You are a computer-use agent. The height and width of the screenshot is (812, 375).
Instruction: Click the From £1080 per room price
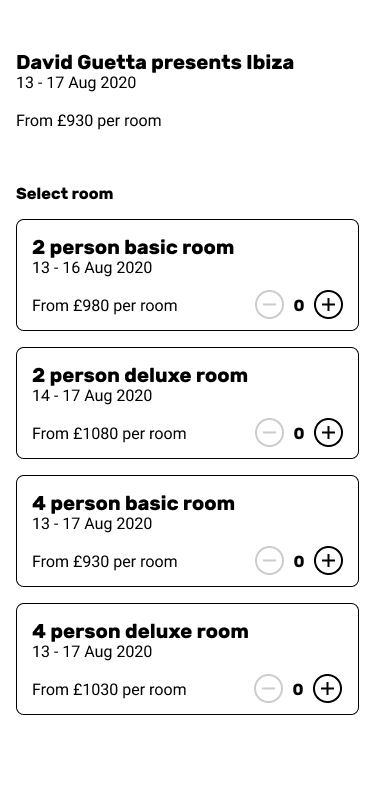pyautogui.click(x=109, y=433)
